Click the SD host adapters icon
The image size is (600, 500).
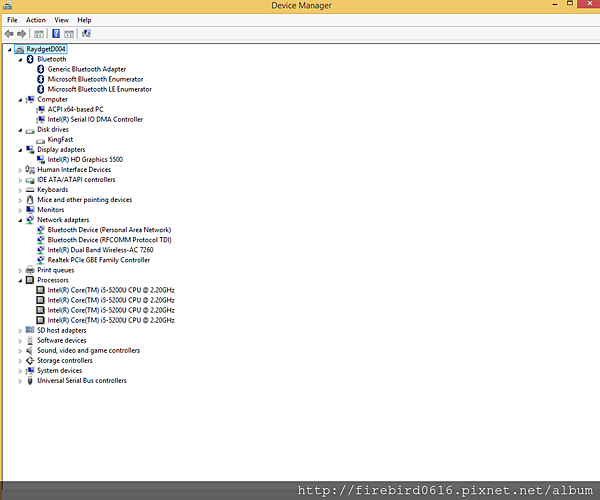coord(30,330)
